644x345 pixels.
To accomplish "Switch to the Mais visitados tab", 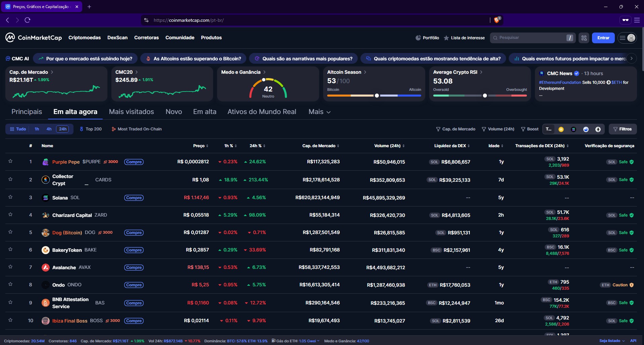I will [x=131, y=112].
